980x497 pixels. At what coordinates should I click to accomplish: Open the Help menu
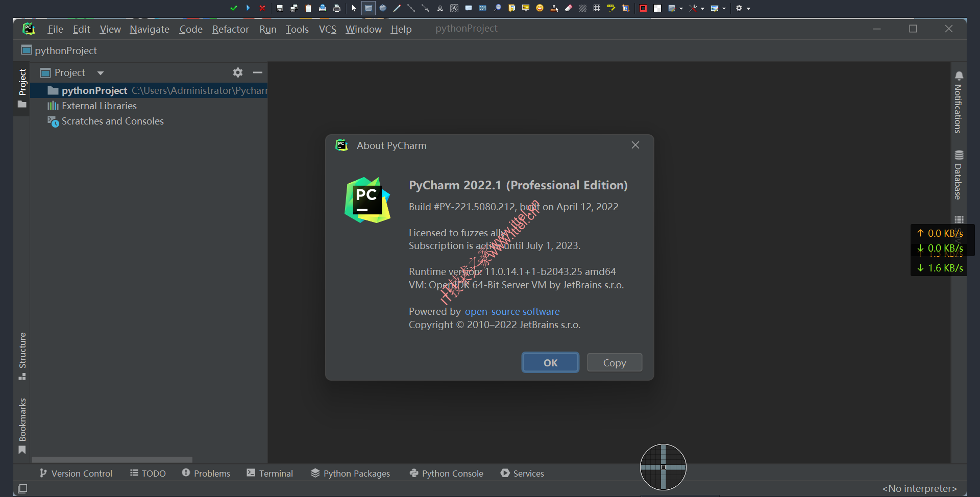(x=401, y=29)
